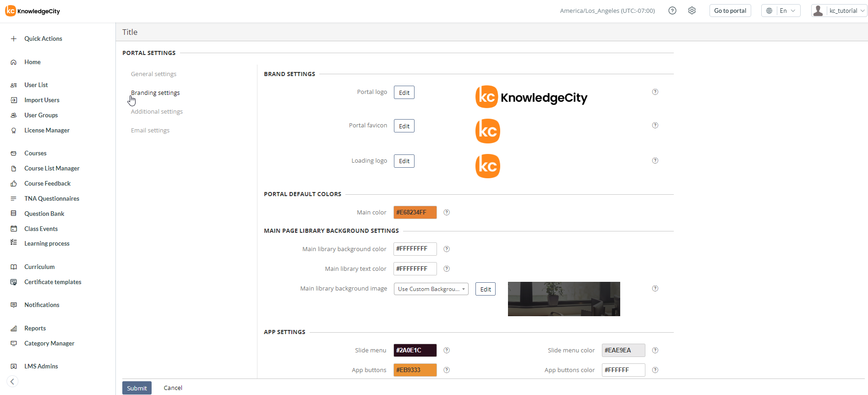This screenshot has width=868, height=395.
Task: Click the library background image thumbnail
Action: (563, 299)
